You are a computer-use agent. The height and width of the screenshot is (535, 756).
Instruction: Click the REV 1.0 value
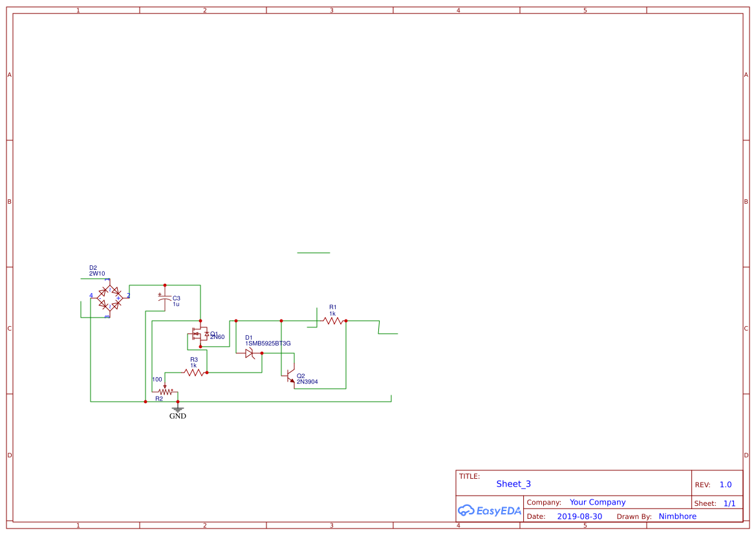point(724,484)
